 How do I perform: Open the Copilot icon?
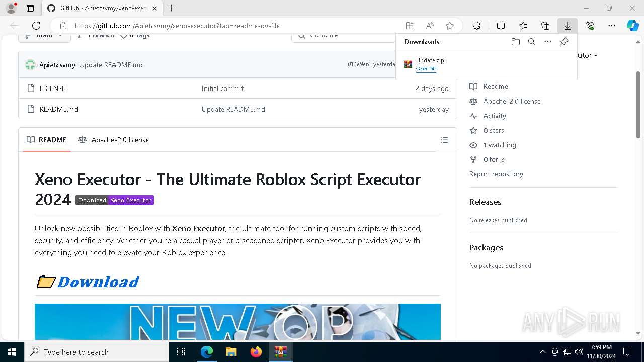(x=633, y=26)
